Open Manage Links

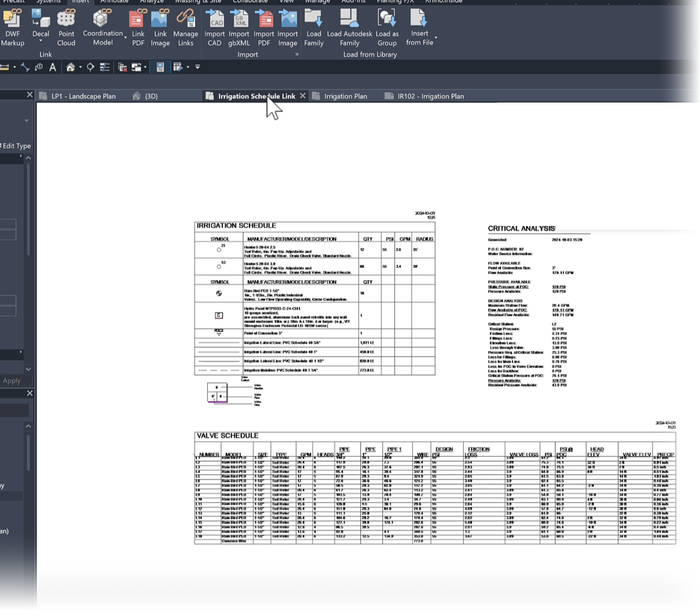[x=185, y=28]
